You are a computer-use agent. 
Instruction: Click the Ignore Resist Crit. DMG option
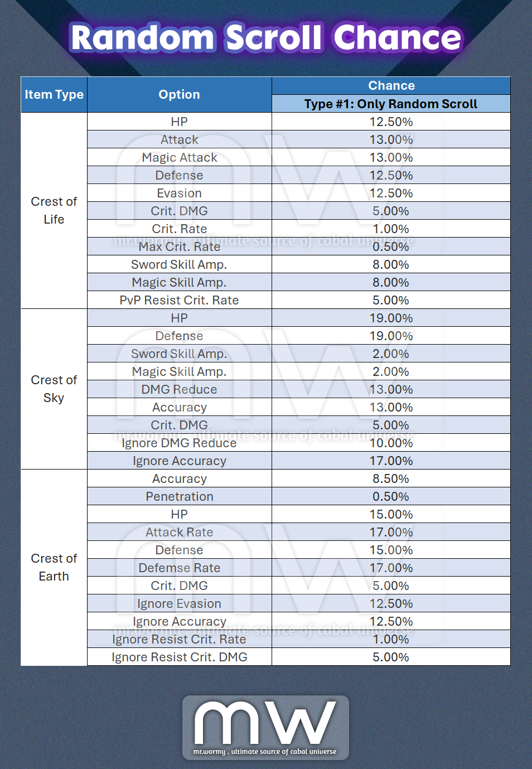[x=179, y=657]
